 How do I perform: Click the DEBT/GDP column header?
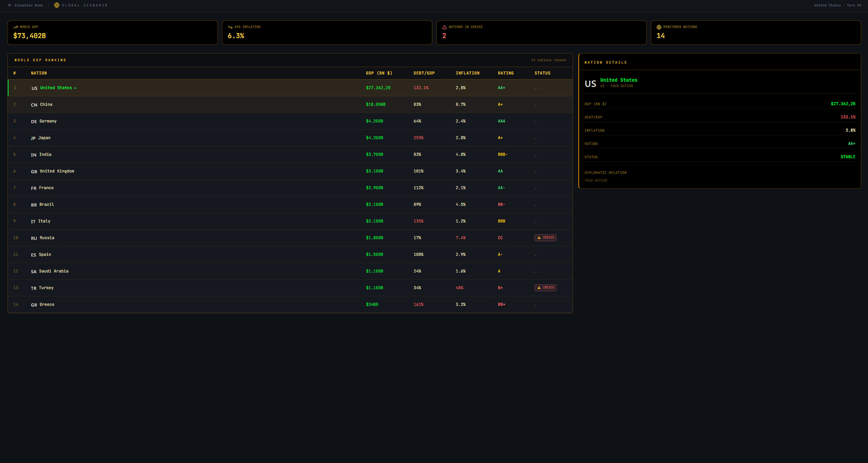tap(424, 73)
